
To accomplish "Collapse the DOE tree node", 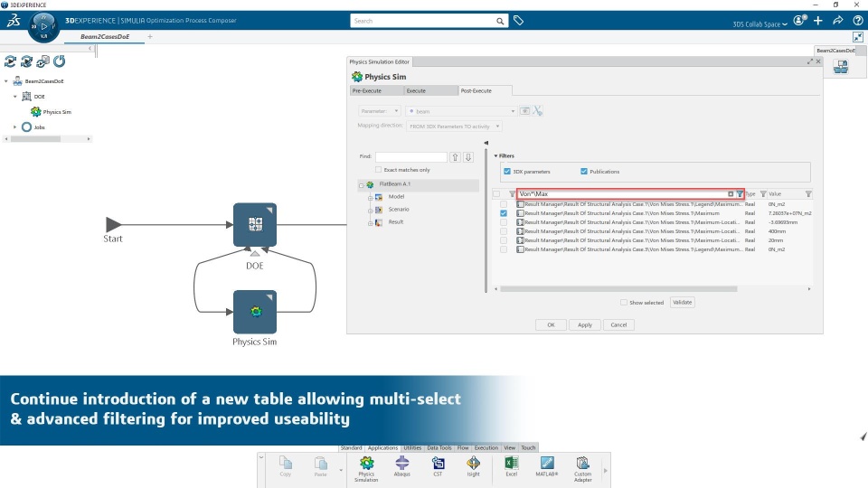I will tap(15, 97).
